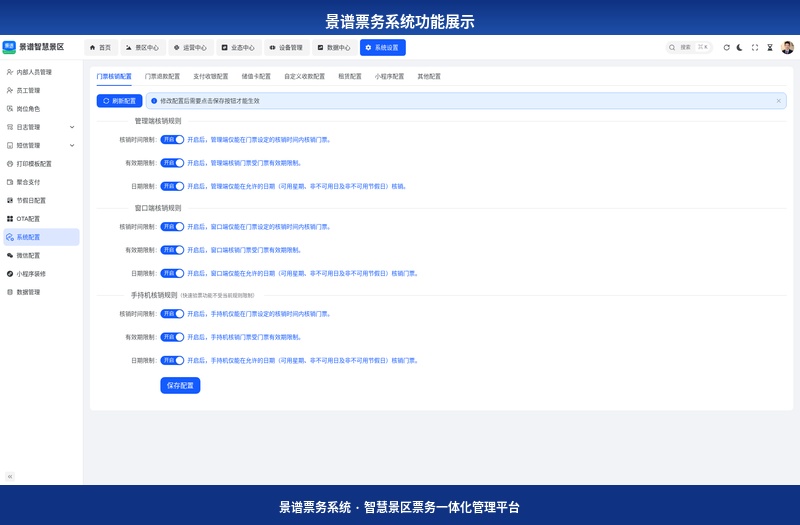Open 岗位角色 in the sidebar
This screenshot has width=800, height=525.
[41, 109]
